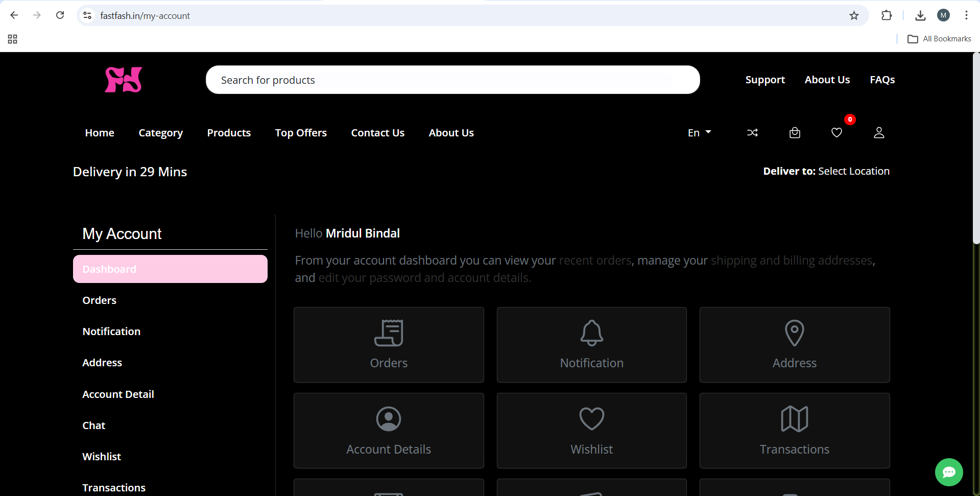Open the Category navigation menu
This screenshot has height=496, width=980.
[160, 133]
